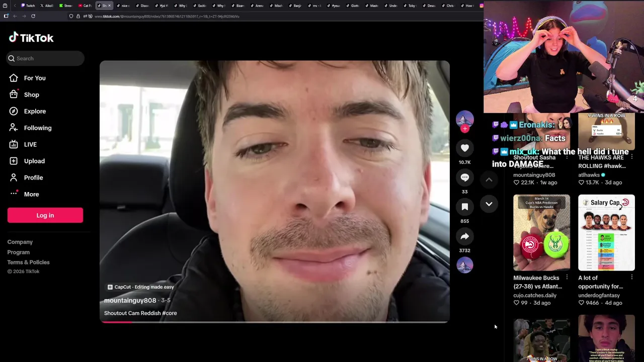The height and width of the screenshot is (362, 644).
Task: Open the share arrow showing 3732
Action: 464,236
